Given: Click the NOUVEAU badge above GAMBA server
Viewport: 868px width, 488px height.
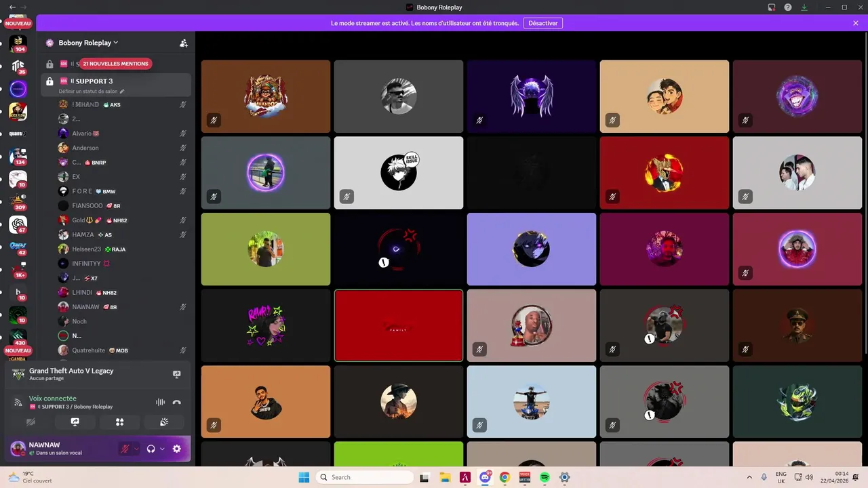Looking at the screenshot, I should click(18, 350).
